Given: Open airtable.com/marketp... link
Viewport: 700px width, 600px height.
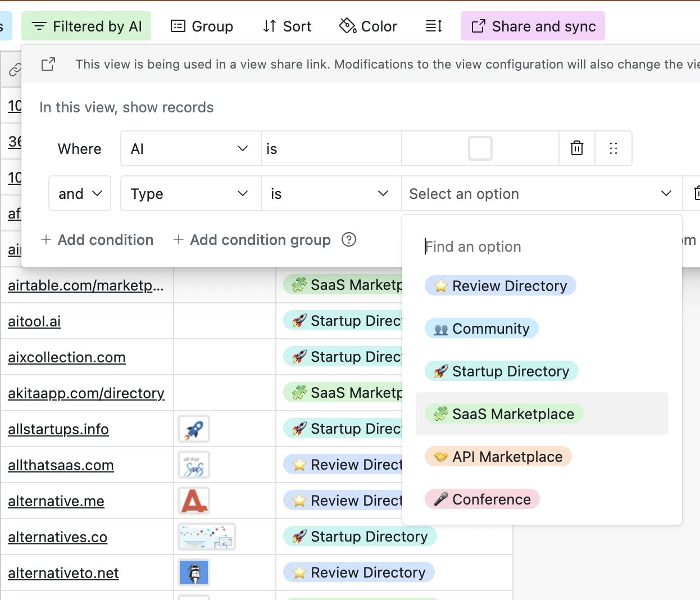Looking at the screenshot, I should (86, 285).
